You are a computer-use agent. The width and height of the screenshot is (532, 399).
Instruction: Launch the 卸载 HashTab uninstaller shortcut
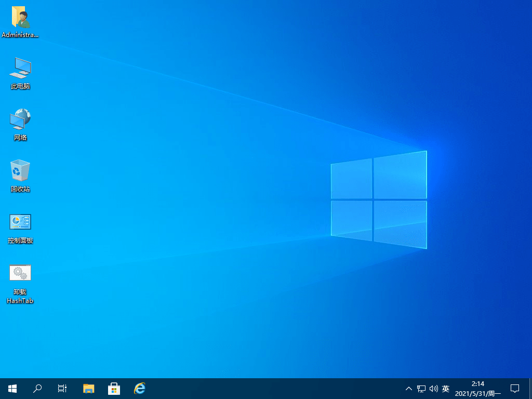[20, 272]
